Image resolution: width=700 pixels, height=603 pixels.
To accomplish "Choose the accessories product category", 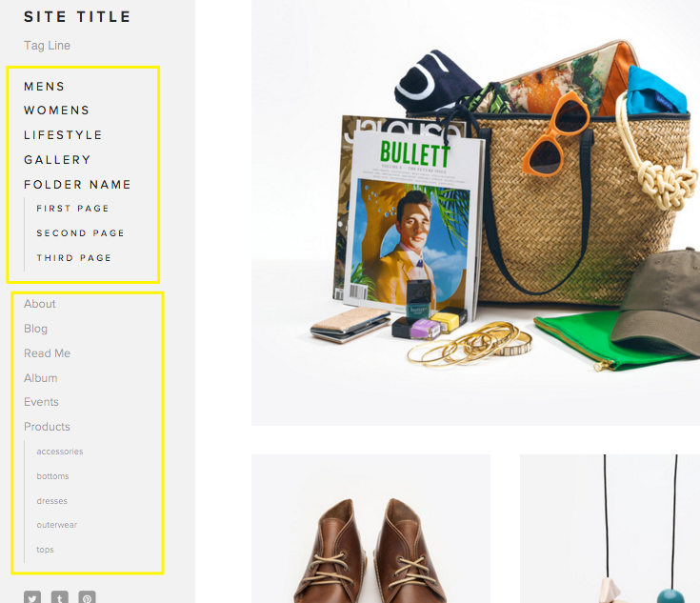I will (x=60, y=452).
